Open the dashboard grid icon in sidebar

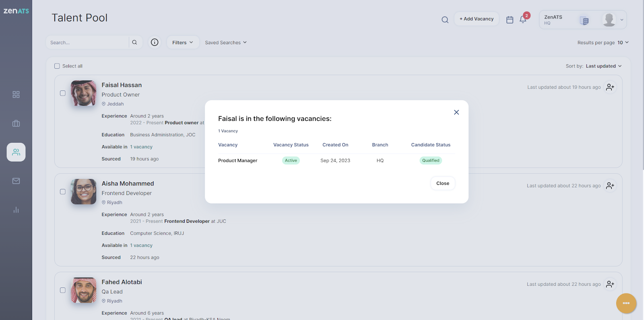pos(16,94)
